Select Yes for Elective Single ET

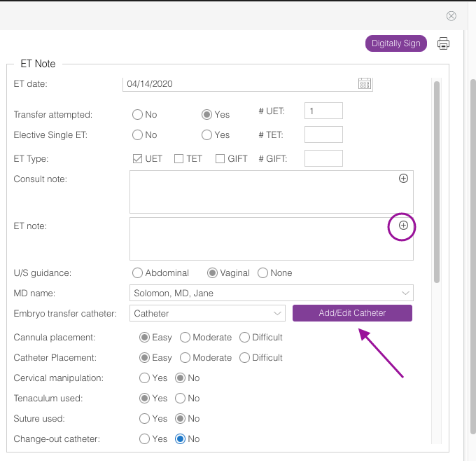pyautogui.click(x=207, y=135)
